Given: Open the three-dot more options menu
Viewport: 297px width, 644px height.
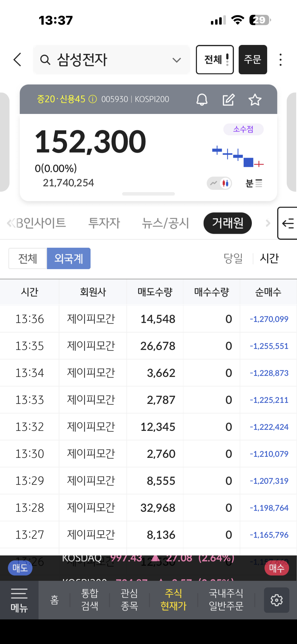Looking at the screenshot, I should point(280,60).
